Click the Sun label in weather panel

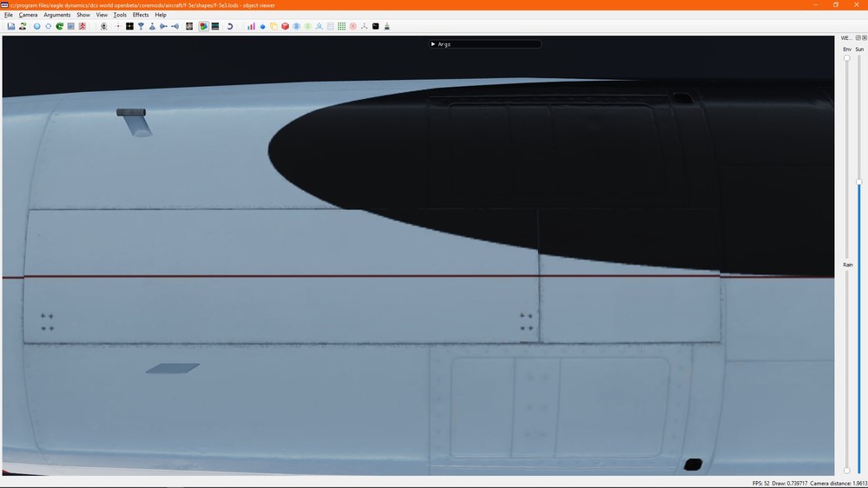tap(859, 49)
